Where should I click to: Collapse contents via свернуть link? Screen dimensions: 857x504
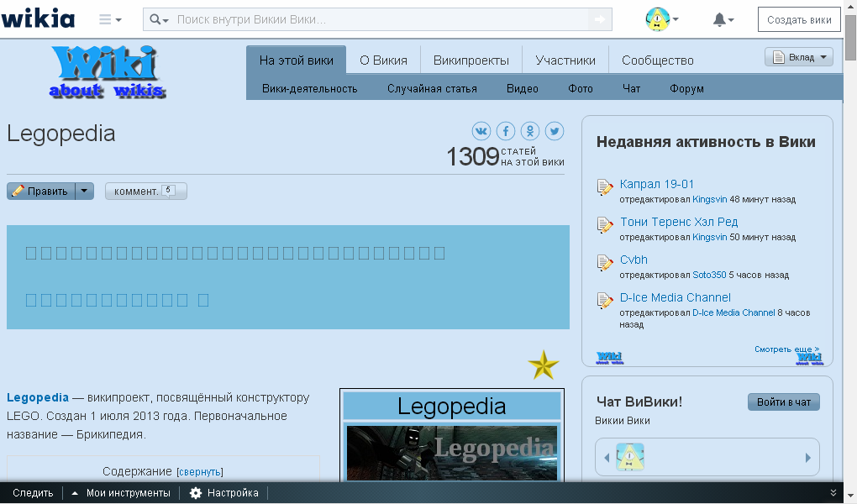coord(200,472)
